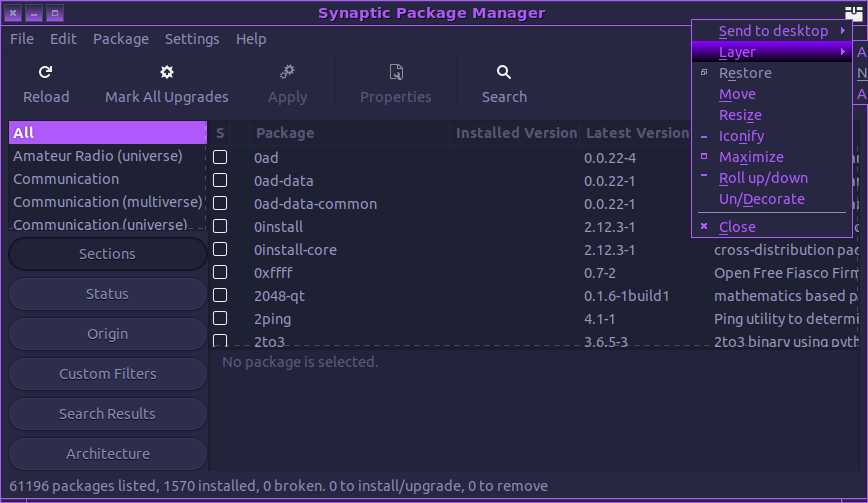Click the Iconify dash icon in menu

click(704, 137)
